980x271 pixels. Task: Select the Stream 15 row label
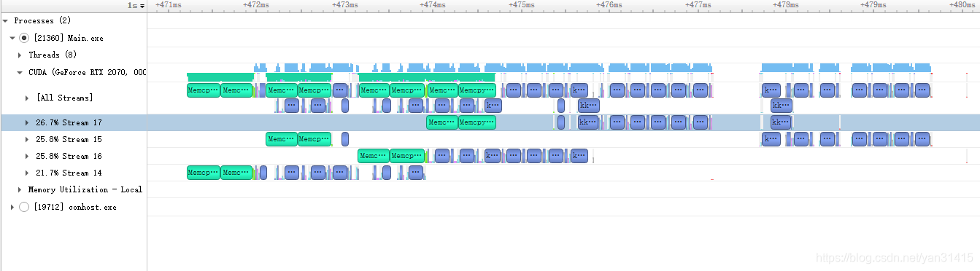(x=69, y=139)
